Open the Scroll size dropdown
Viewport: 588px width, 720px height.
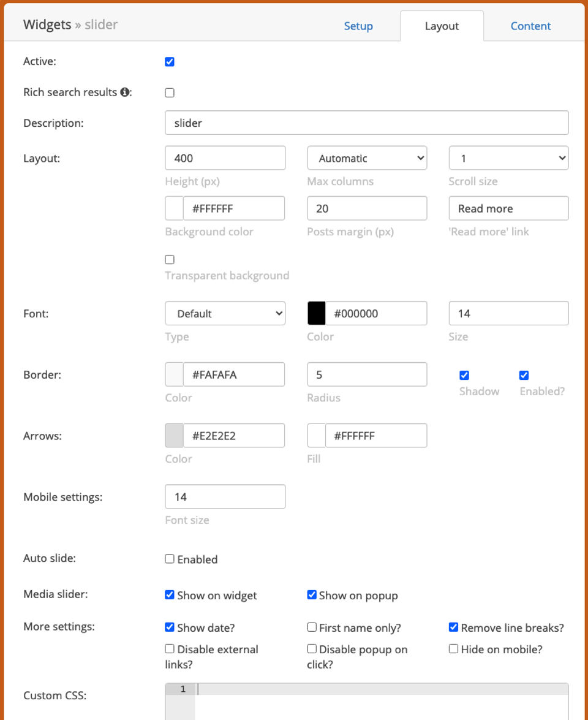[508, 158]
